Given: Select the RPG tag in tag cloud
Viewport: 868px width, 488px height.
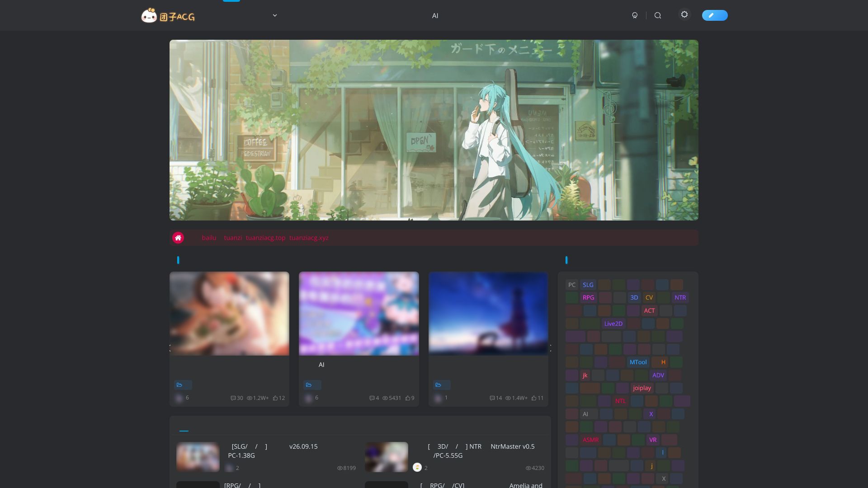Looking at the screenshot, I should tap(589, 297).
